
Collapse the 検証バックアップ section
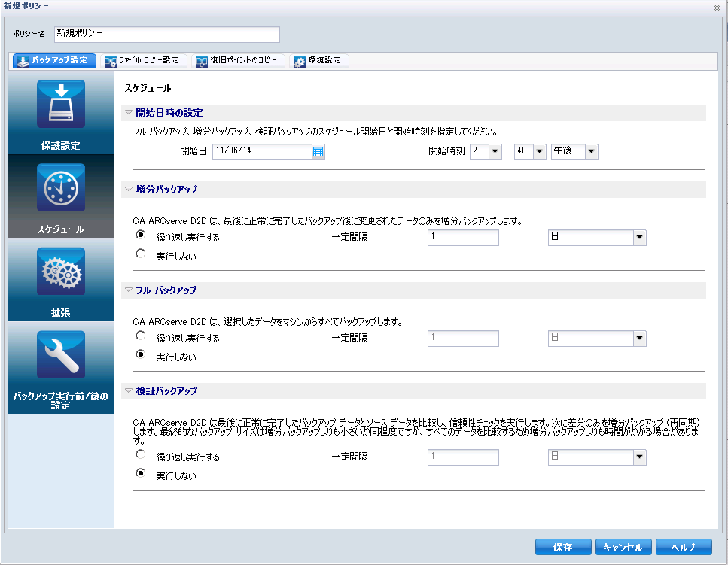pos(129,390)
